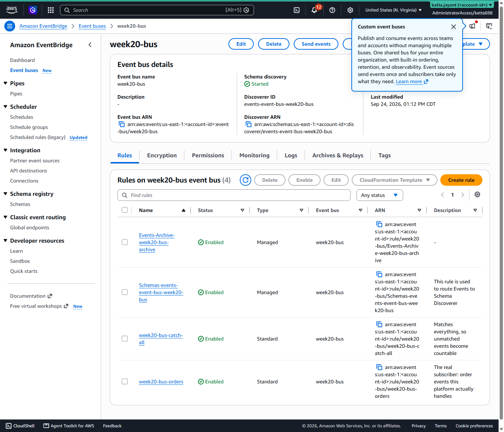This screenshot has width=504, height=432.
Task: Refresh the rules list
Action: (246, 180)
